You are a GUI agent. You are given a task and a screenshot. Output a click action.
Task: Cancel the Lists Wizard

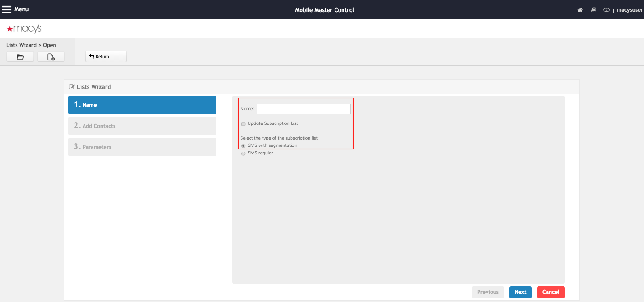pos(551,292)
